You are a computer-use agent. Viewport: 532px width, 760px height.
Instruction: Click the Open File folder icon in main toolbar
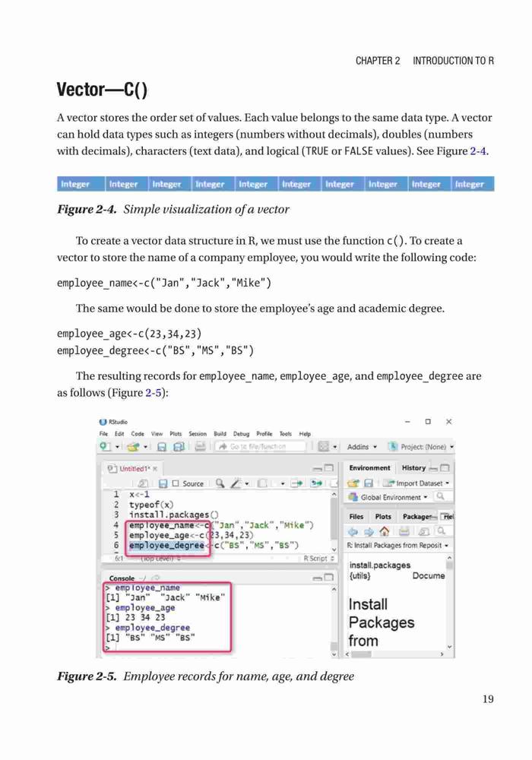click(133, 447)
